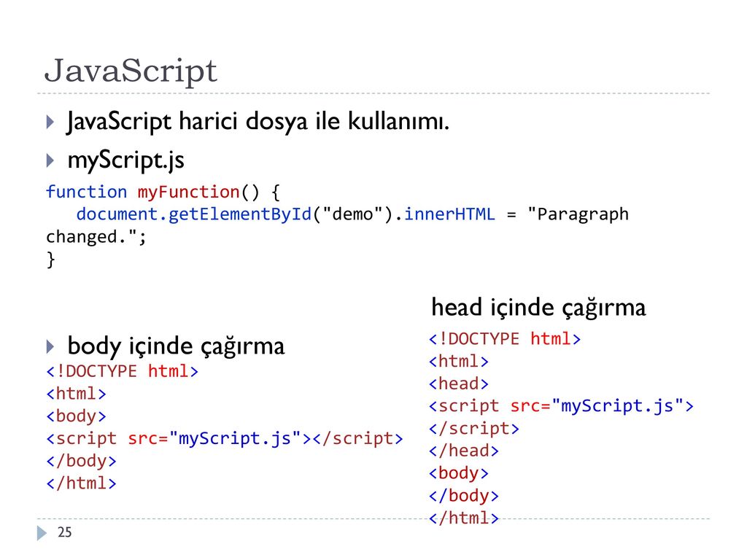
Task: Click '<!DOCTYPE html>' in the body example
Action: pos(122,371)
